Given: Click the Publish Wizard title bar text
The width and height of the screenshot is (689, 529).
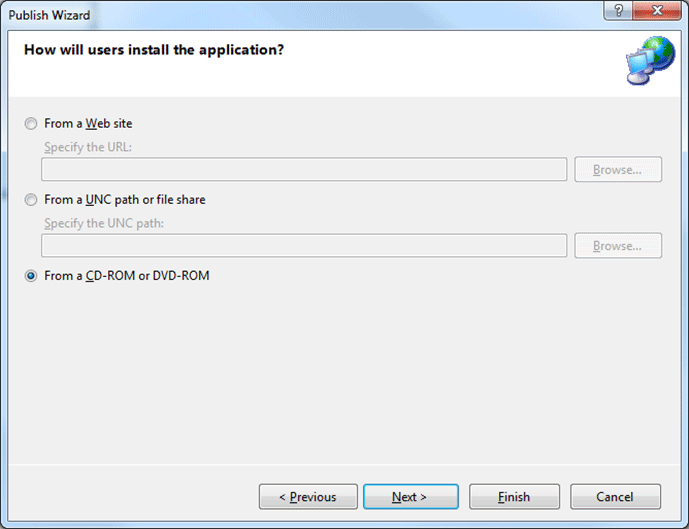Looking at the screenshot, I should [x=50, y=15].
